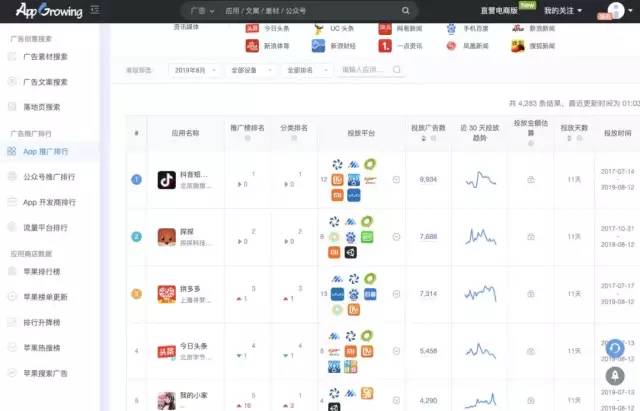Image resolution: width=640 pixels, height=411 pixels.
Task: Select the 新浪体育 media filter
Action: (x=267, y=46)
